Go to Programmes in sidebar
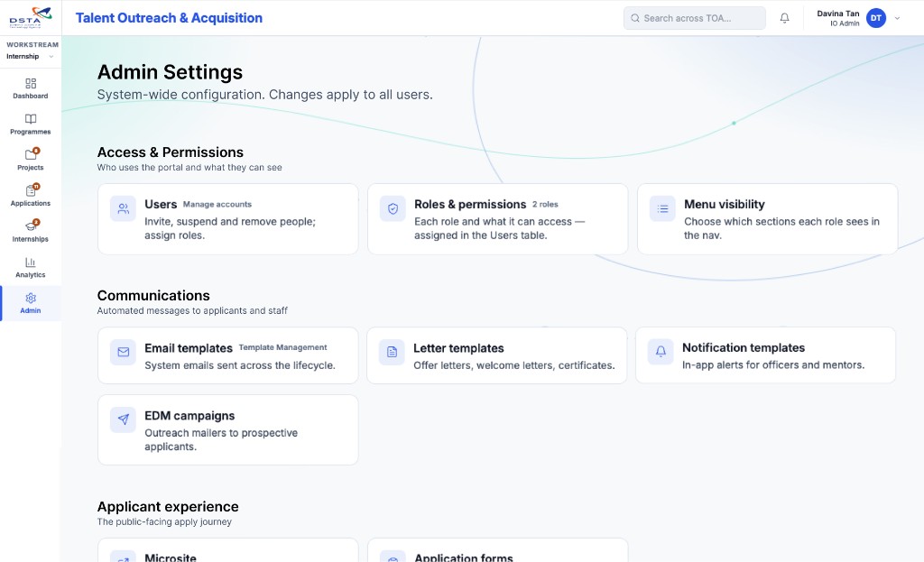This screenshot has height=562, width=924. (x=31, y=124)
